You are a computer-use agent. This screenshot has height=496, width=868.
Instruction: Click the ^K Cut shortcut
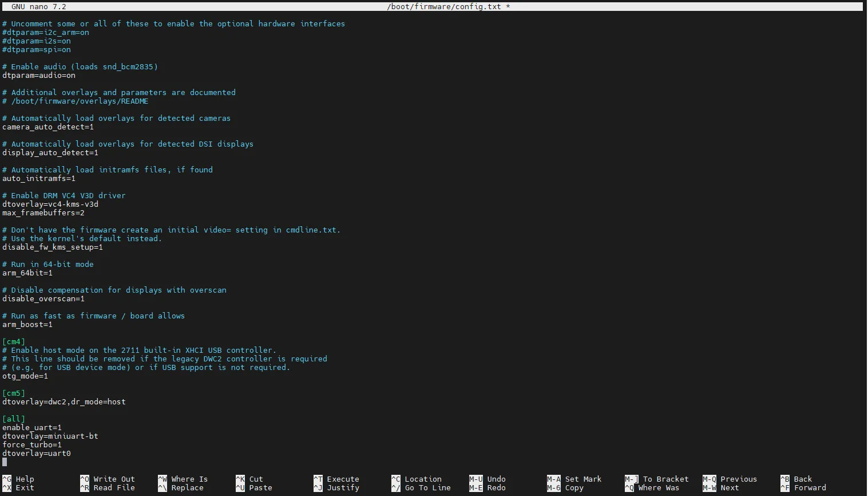[x=249, y=479]
